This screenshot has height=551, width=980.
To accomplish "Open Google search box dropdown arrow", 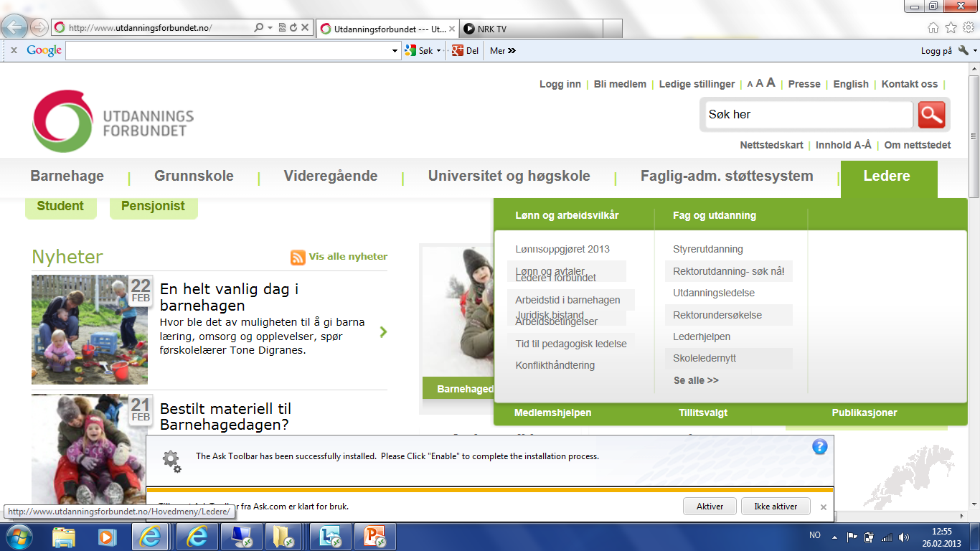I will pos(395,50).
